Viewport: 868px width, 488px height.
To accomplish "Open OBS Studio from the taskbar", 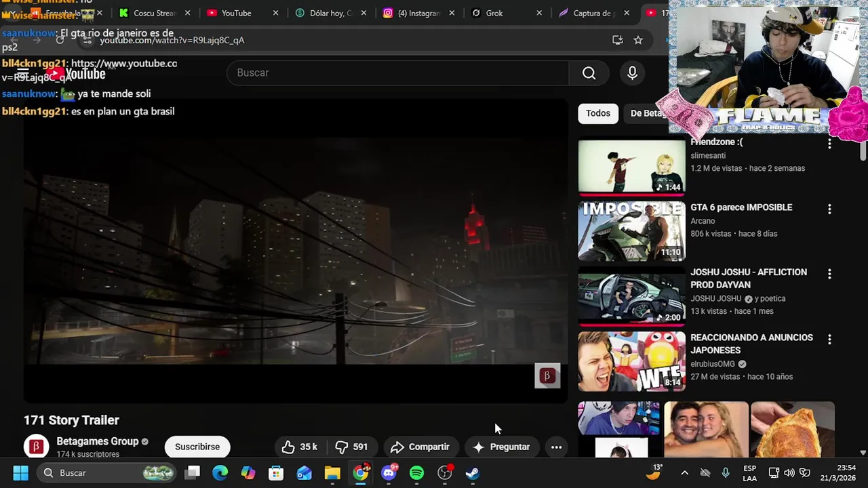I will pos(445,473).
